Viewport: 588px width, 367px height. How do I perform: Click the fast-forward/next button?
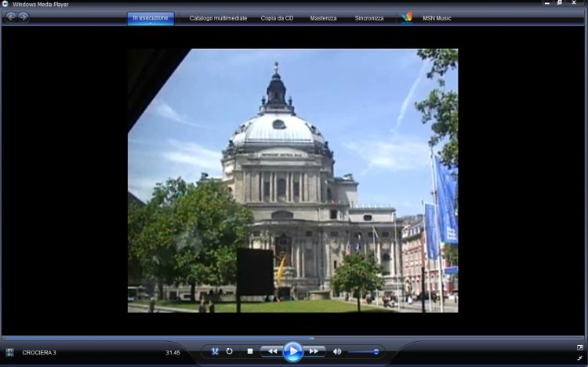coord(314,351)
